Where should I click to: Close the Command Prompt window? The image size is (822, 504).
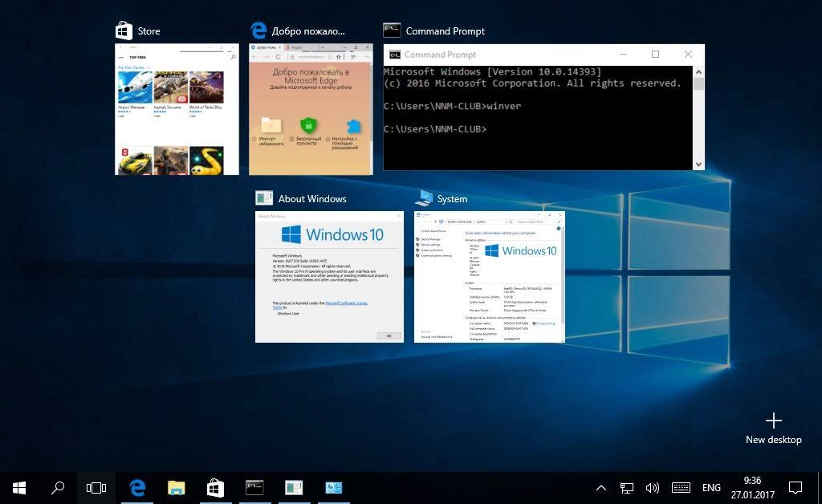688,54
